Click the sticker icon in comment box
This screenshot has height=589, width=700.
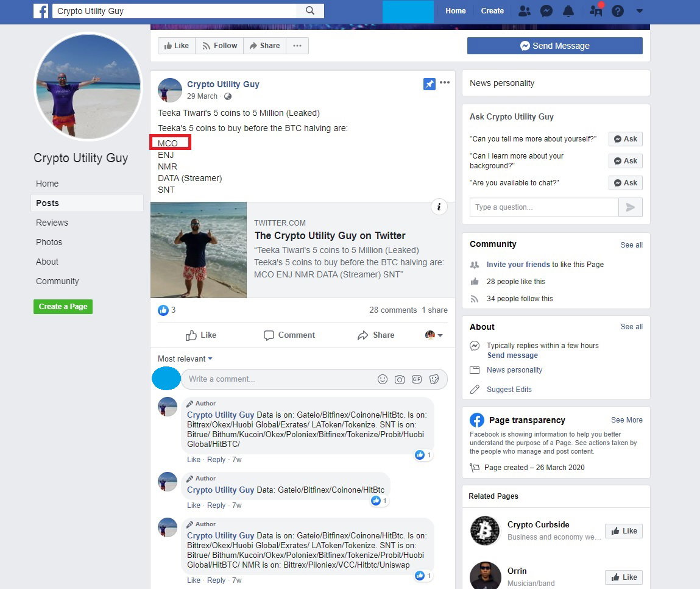(x=434, y=379)
